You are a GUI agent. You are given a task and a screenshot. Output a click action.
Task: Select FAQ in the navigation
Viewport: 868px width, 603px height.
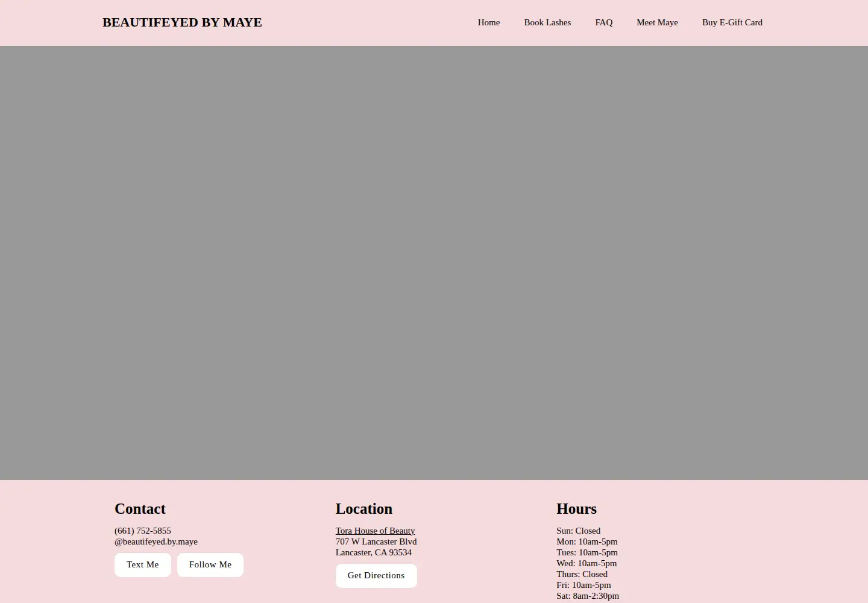pyautogui.click(x=604, y=22)
